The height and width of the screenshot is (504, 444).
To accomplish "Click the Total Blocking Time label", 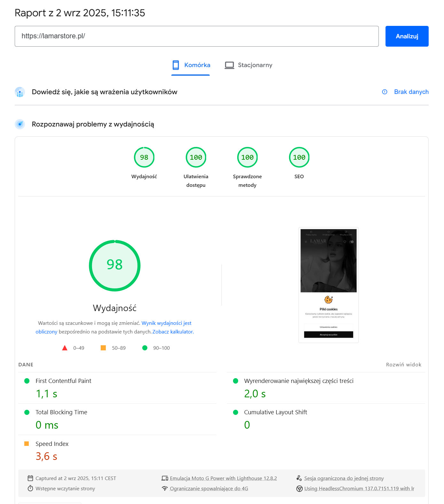I will point(61,412).
